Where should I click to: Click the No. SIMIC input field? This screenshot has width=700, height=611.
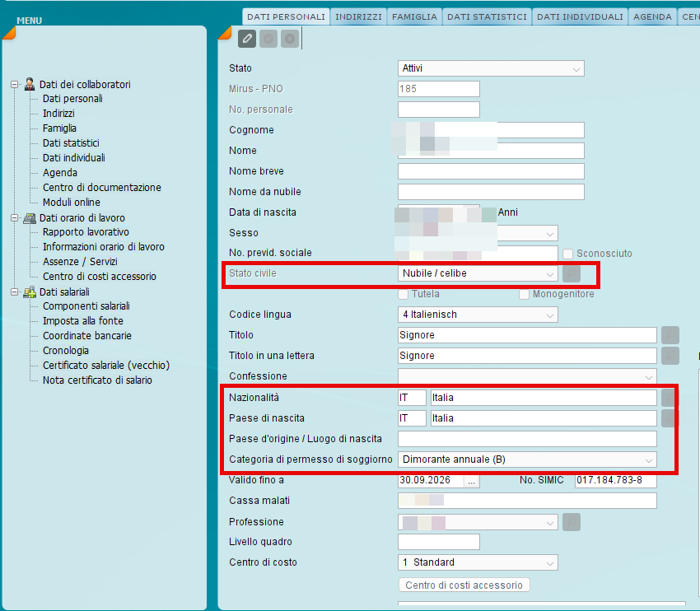(x=616, y=480)
